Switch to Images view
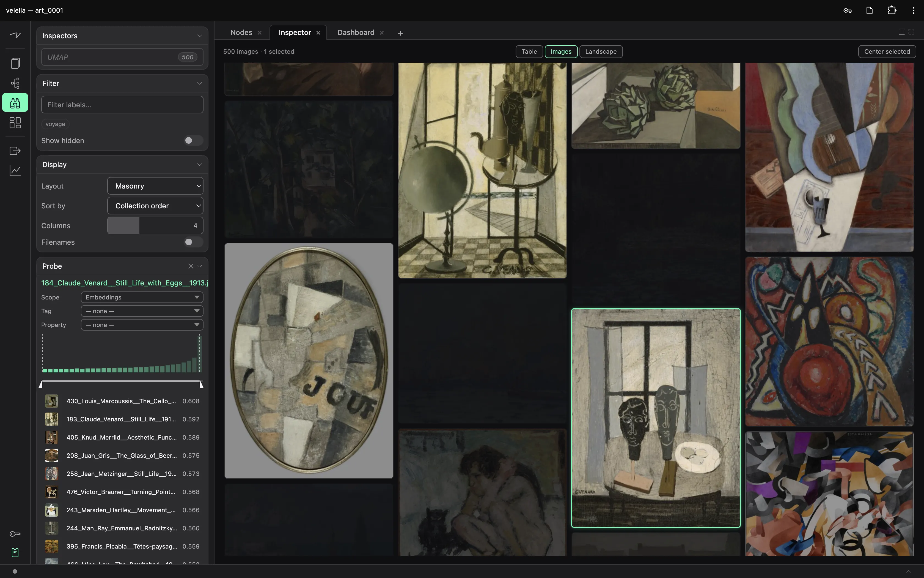 561,52
